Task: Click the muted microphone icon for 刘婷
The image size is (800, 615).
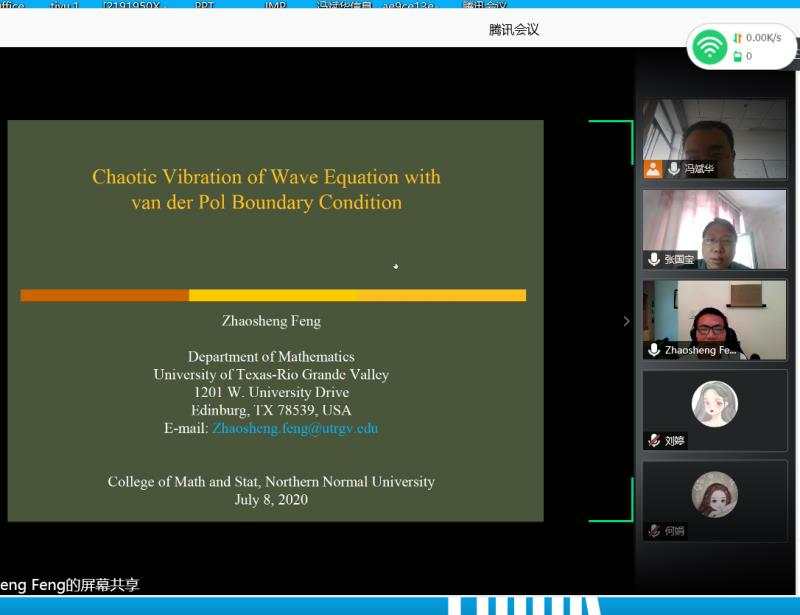Action: (x=654, y=441)
